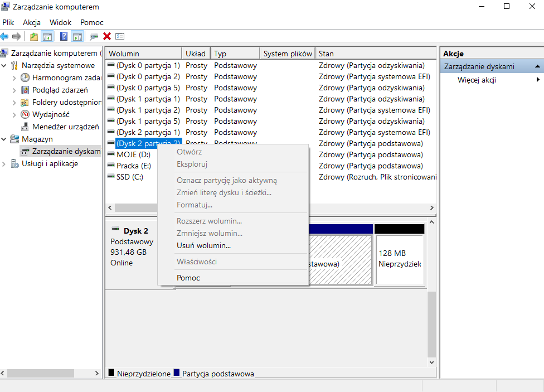The width and height of the screenshot is (544, 392).
Task: Open the Widok menu
Action: [x=60, y=22]
